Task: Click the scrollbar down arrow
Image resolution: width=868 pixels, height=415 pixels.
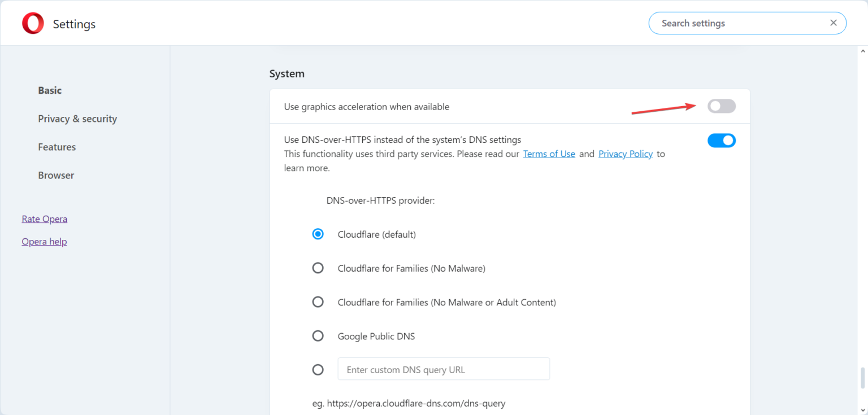Action: pyautogui.click(x=862, y=410)
